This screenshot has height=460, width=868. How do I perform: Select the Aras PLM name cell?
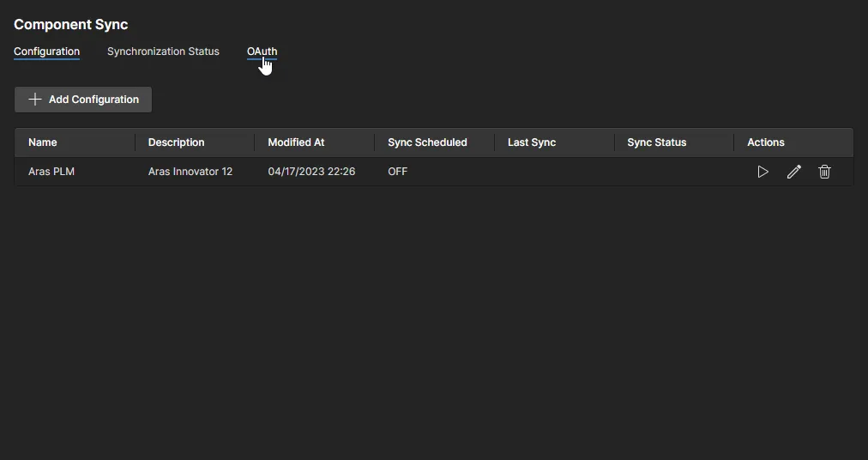[x=51, y=172]
